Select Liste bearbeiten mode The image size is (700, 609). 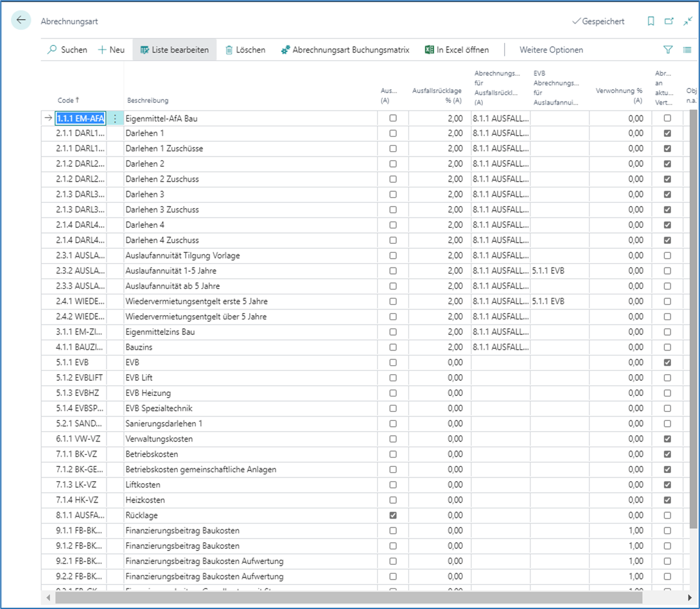click(x=174, y=49)
